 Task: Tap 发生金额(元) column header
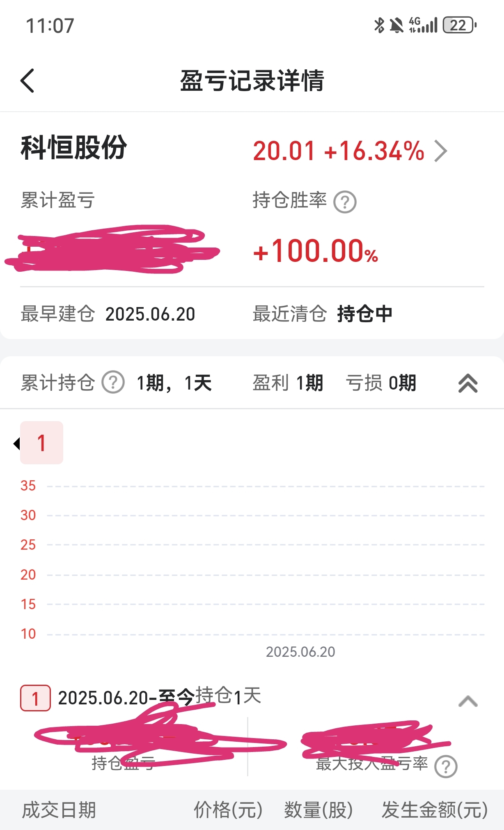[435, 810]
